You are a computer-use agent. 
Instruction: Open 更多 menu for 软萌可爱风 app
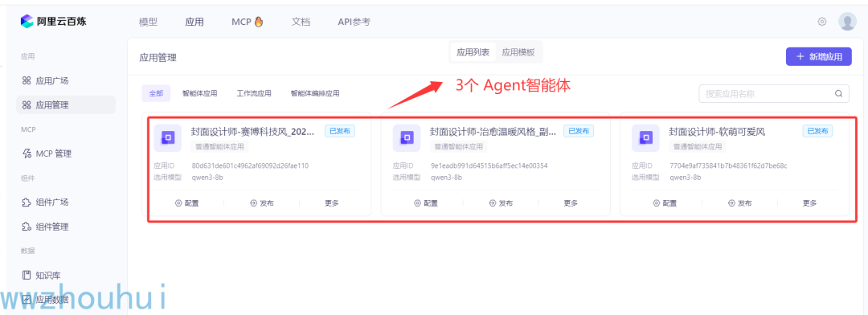pyautogui.click(x=810, y=203)
